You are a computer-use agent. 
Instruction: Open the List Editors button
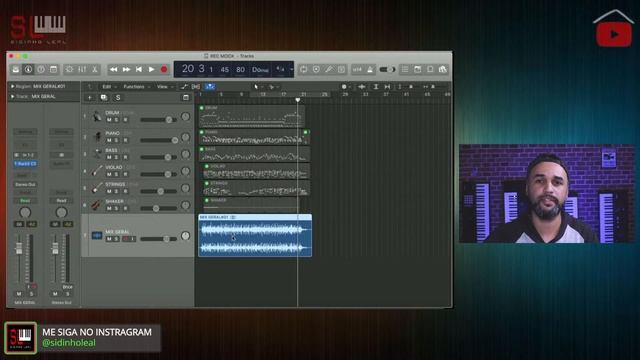coord(405,69)
